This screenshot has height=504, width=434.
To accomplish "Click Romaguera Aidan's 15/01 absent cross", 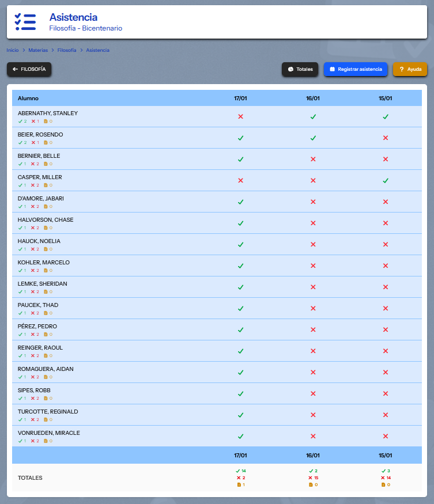I will pos(386,372).
